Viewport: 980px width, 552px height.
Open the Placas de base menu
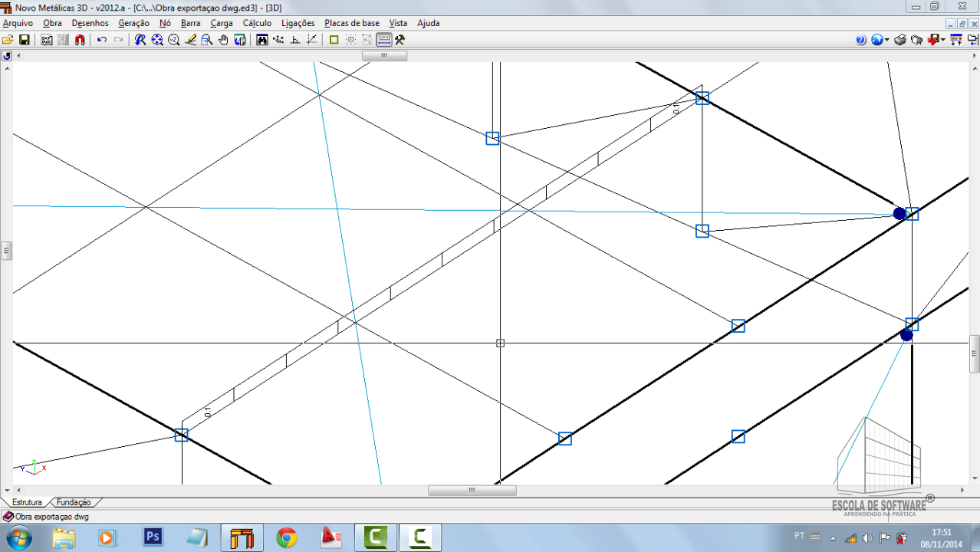click(x=351, y=23)
